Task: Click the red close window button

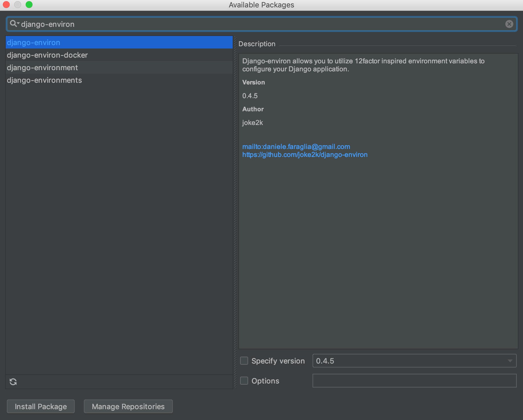Action: [6, 5]
